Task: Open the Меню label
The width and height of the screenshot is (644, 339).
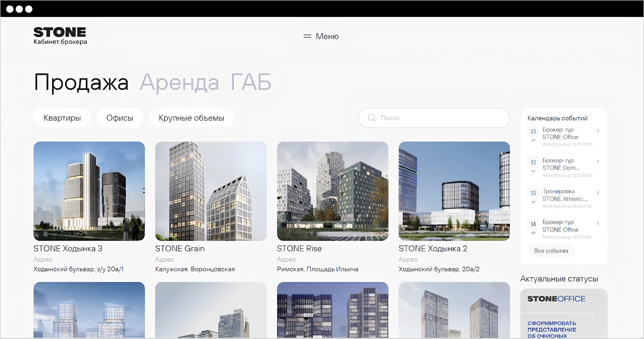Action: 327,36
